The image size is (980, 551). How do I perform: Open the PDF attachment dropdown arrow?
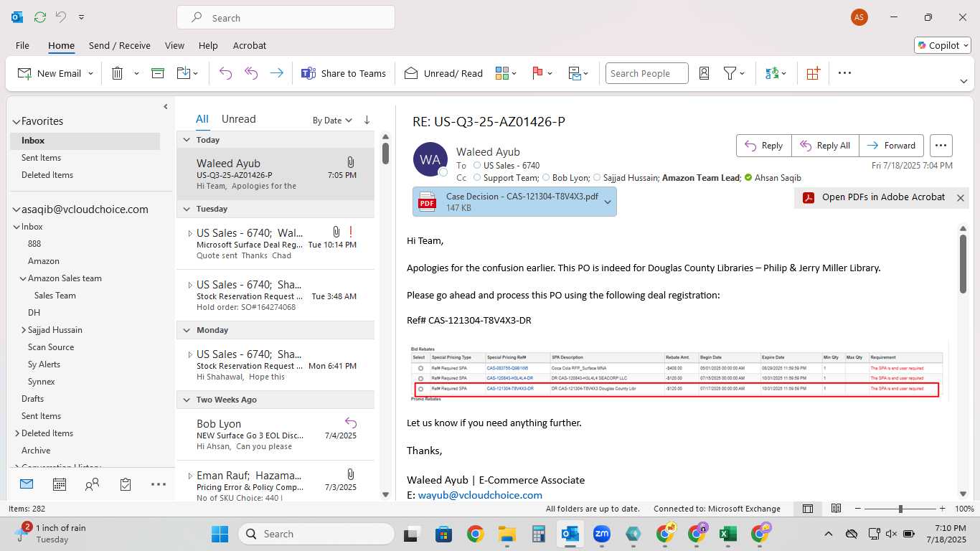coord(608,202)
